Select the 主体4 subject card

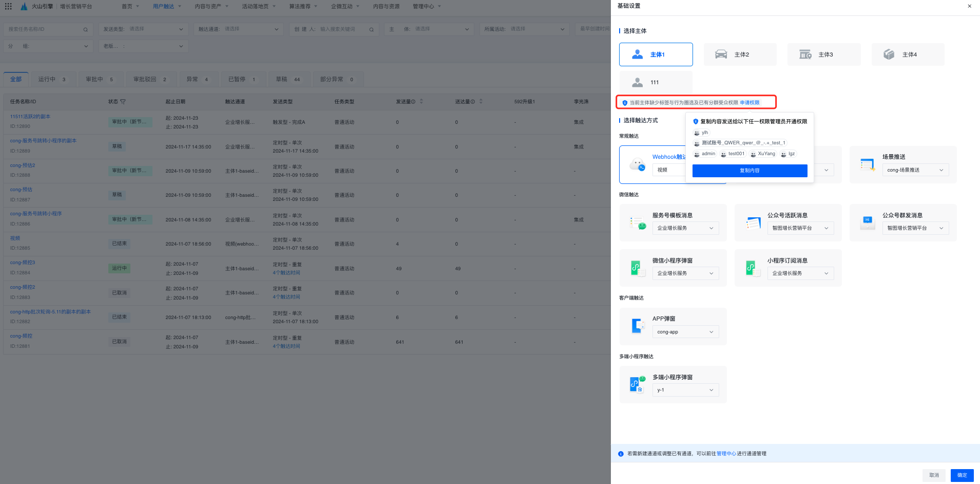click(x=908, y=54)
